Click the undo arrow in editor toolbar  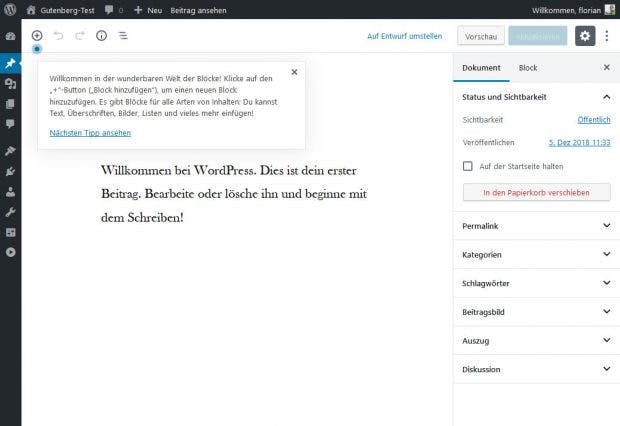(x=59, y=36)
